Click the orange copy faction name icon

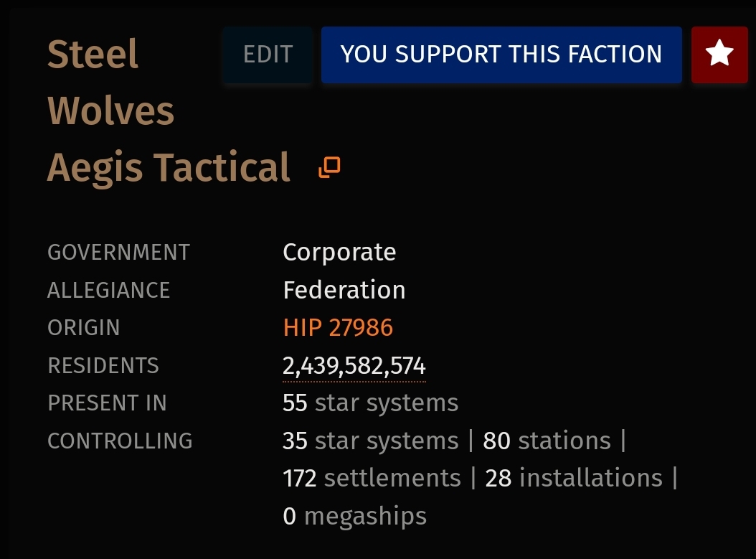click(330, 167)
